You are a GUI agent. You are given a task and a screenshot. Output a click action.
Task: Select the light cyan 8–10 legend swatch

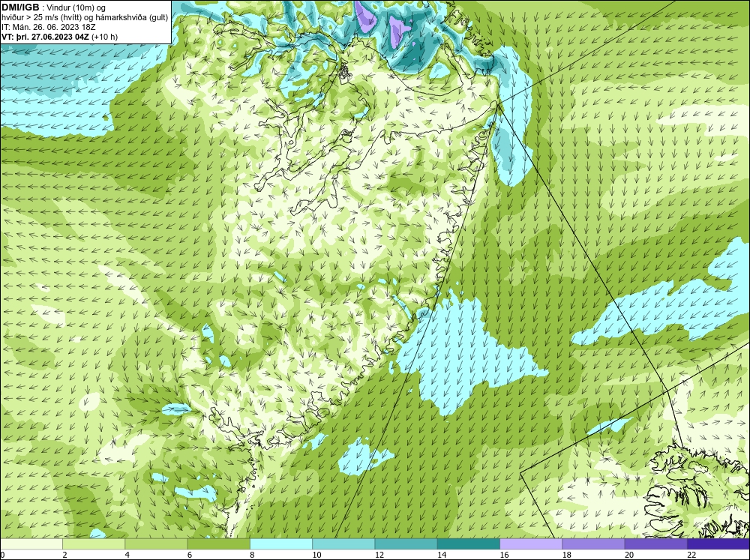(x=281, y=544)
